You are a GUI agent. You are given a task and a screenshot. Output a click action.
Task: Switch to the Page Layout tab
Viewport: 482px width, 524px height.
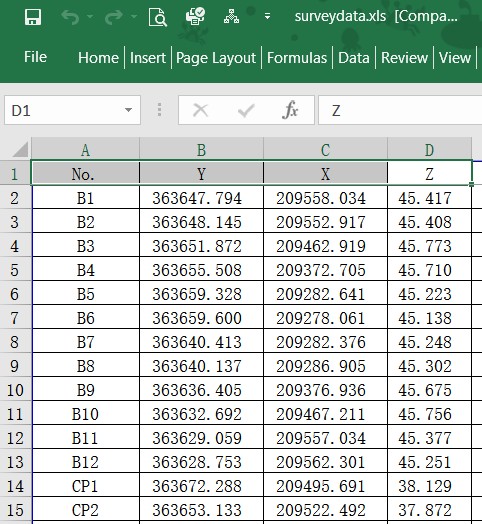216,58
